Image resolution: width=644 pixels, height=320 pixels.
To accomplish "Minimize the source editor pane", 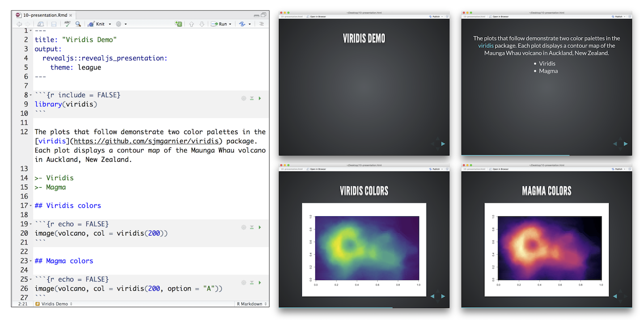I will [x=256, y=15].
